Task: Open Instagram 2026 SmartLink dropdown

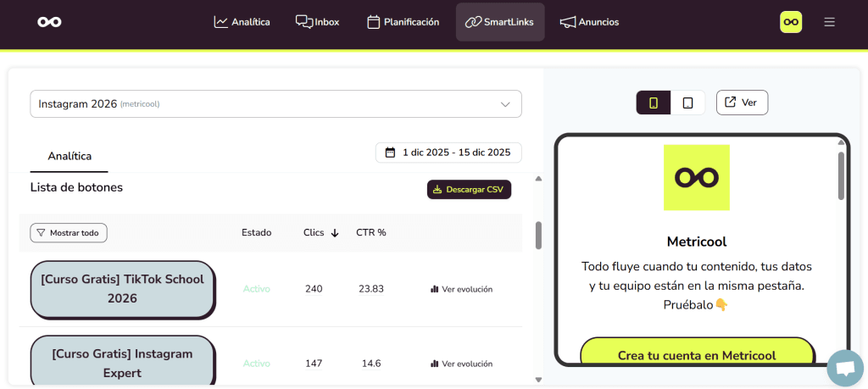Action: 275,104
